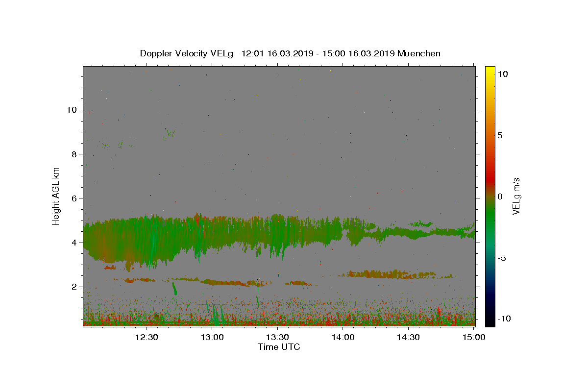This screenshot has height=392, width=588.
Task: Select the 13:30 time tick label
Action: coord(277,337)
